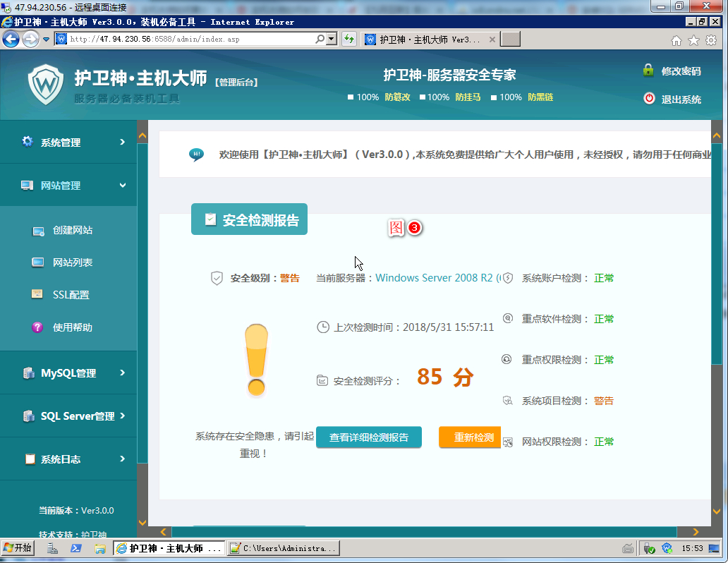Click the 创建网站 icon
Screen dimensions: 728x563
[38, 231]
